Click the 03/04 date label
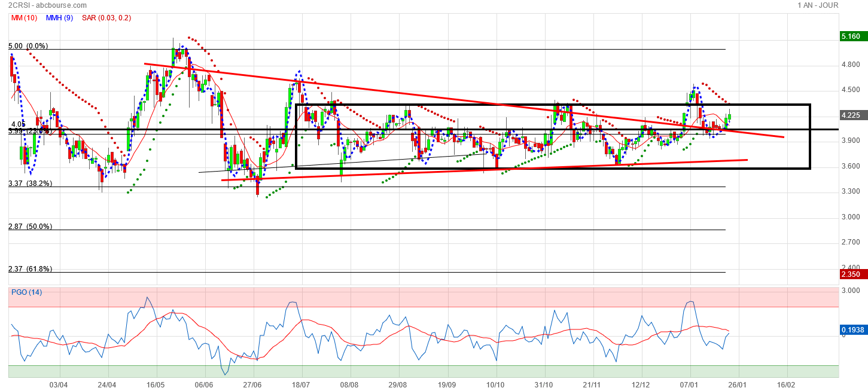 pyautogui.click(x=58, y=385)
